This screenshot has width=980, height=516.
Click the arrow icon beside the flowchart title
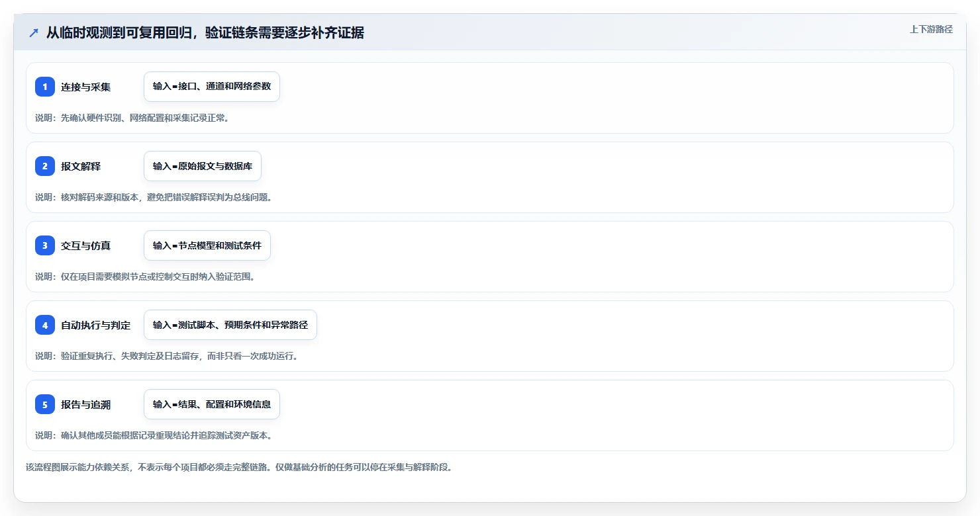(34, 32)
